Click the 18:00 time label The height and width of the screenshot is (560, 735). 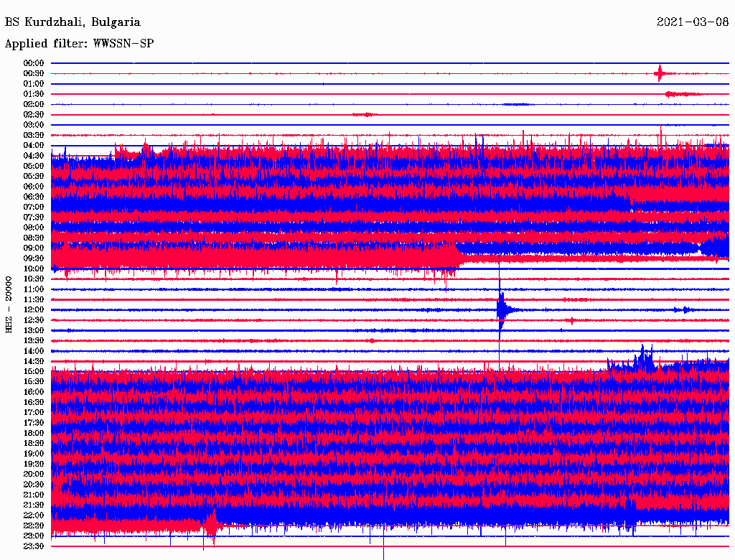click(34, 433)
